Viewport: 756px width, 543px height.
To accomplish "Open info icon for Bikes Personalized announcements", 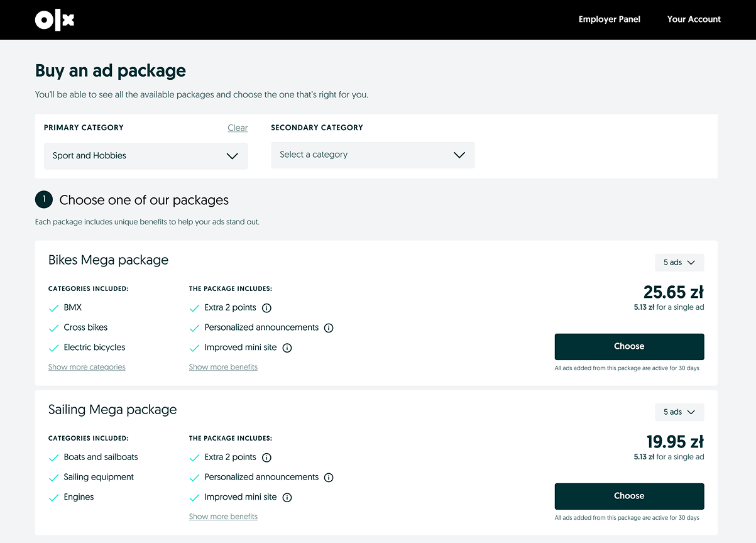I will 329,328.
